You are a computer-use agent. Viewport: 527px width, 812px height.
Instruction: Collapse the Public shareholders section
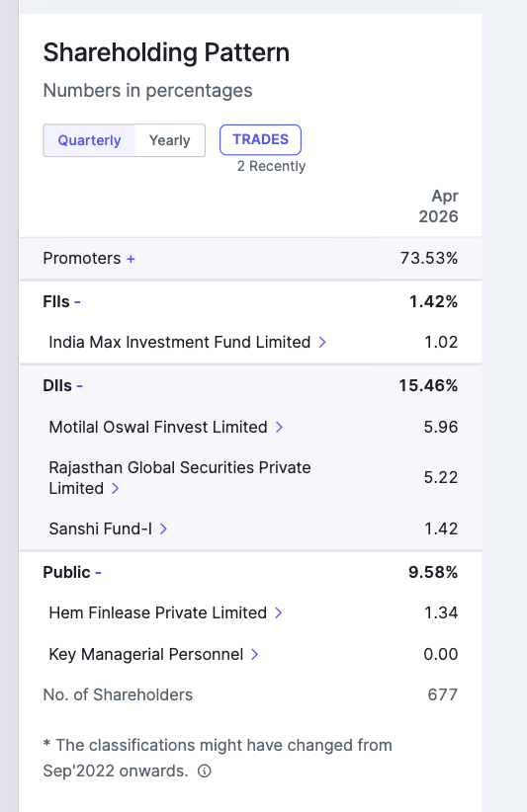point(72,572)
